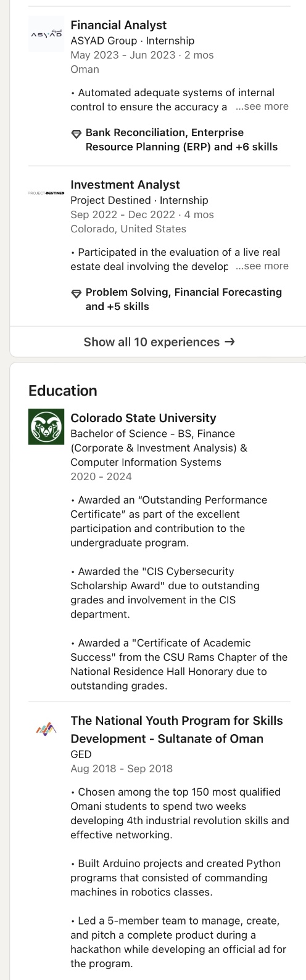Screen dimensions: 306x980
Task: Expand the Financial Analyst description with see more
Action: 262,107
